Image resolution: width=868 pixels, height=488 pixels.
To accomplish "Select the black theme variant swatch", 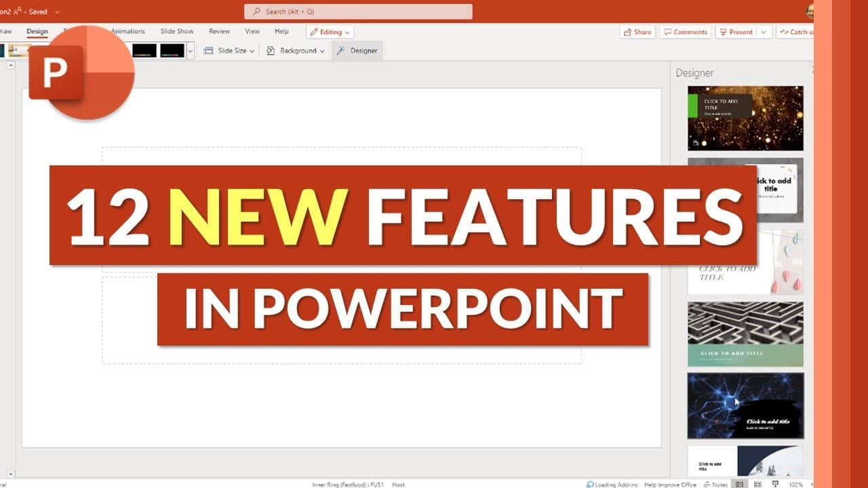I will (144, 51).
